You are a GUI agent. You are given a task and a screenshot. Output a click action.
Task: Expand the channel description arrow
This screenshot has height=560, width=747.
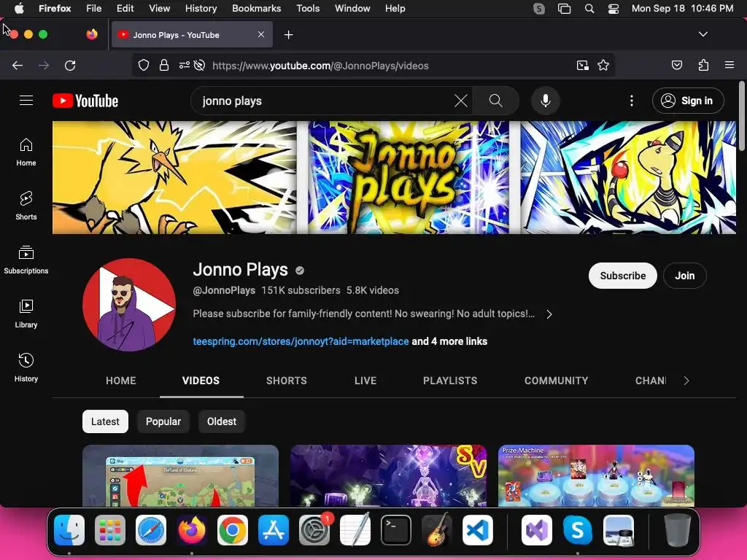click(549, 314)
